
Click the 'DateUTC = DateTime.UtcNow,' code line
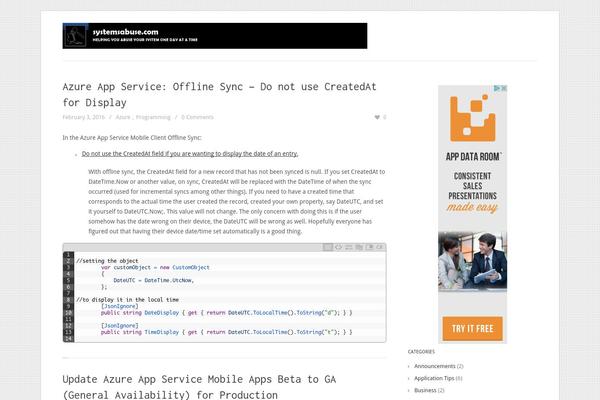pos(154,280)
